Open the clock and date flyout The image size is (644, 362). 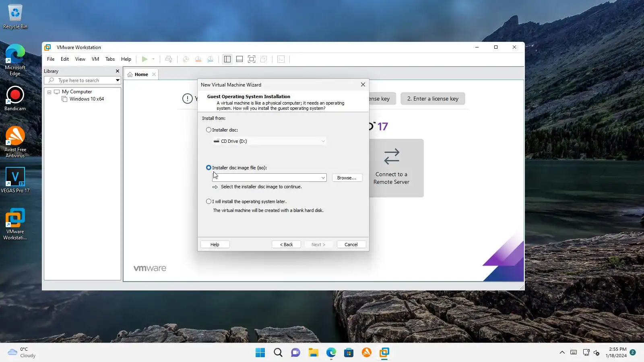(616, 352)
